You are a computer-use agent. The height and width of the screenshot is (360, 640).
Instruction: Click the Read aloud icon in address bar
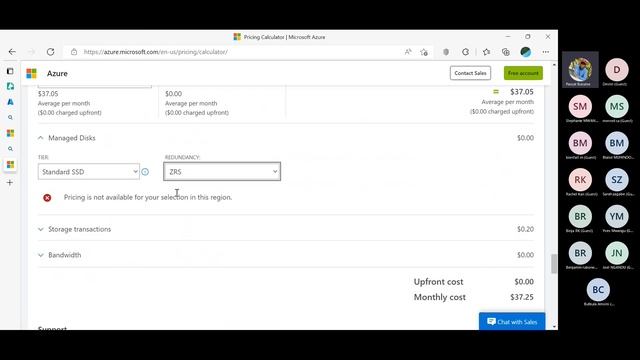pos(408,52)
